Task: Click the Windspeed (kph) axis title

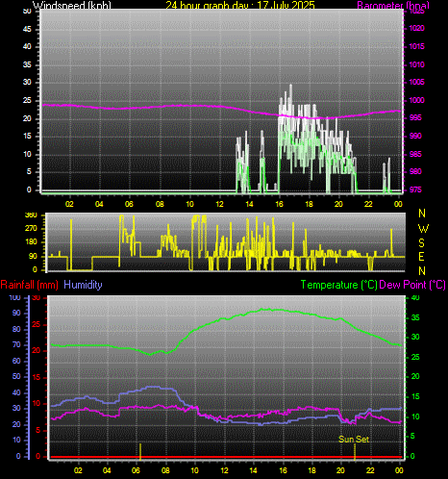Action: (x=72, y=5)
